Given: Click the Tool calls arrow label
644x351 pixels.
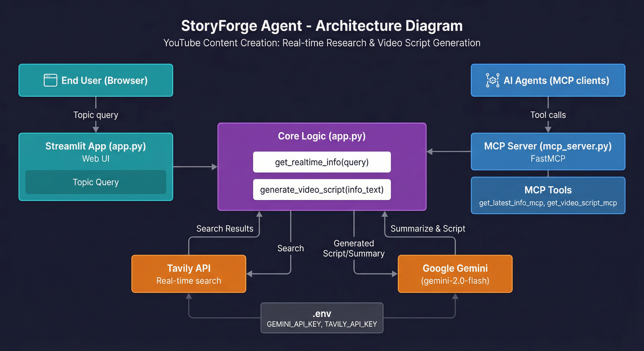Looking at the screenshot, I should tap(548, 115).
